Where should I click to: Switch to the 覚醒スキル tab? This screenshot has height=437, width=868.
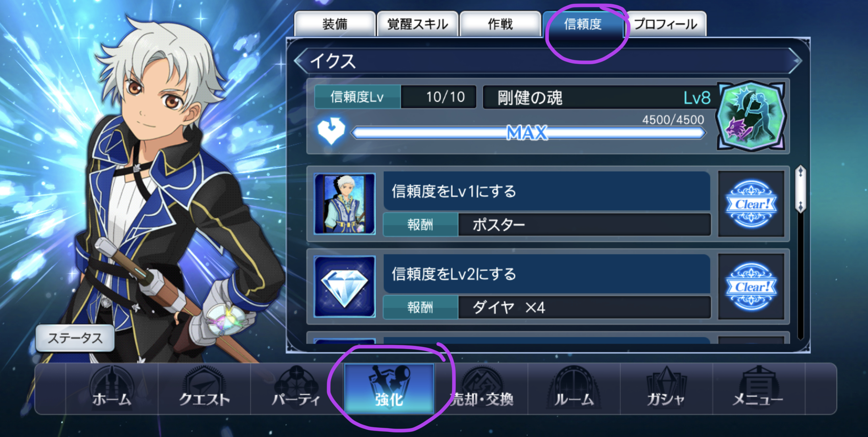tap(418, 24)
